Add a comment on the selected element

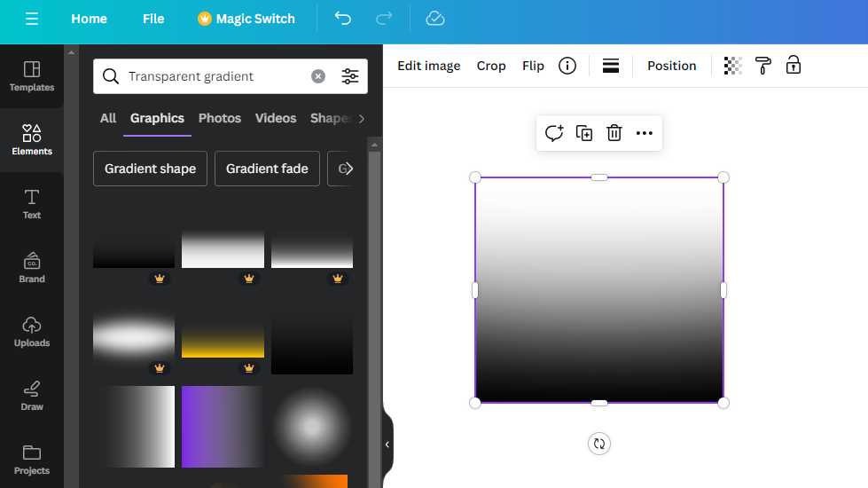click(554, 133)
